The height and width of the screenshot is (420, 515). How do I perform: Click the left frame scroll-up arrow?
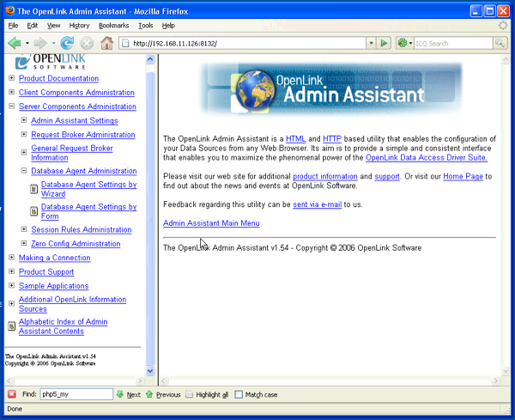[150, 59]
